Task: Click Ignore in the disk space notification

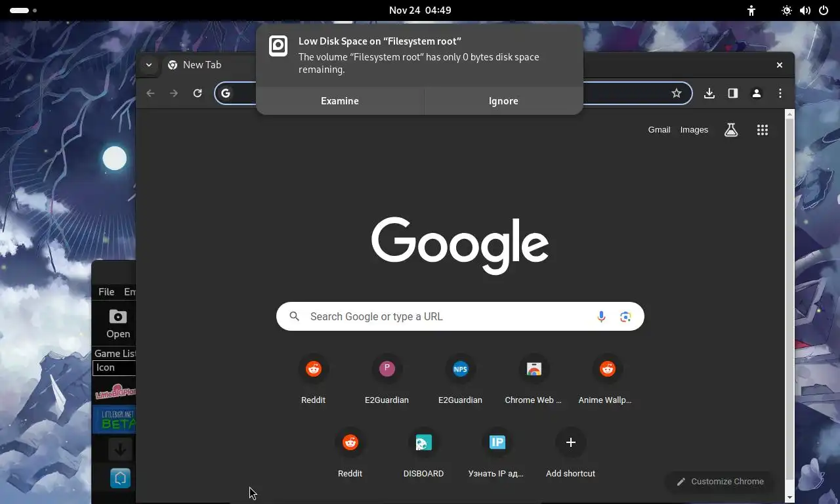Action: (503, 101)
